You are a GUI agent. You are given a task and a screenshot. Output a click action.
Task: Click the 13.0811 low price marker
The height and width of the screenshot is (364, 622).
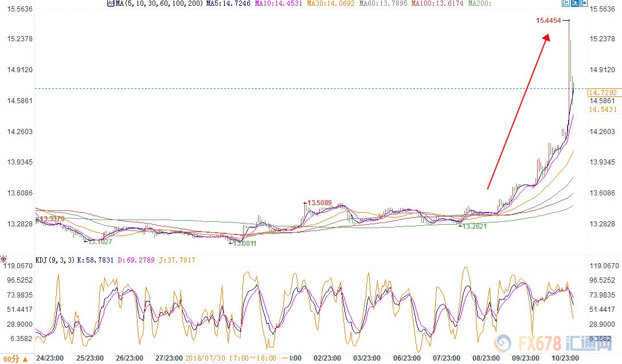(244, 243)
